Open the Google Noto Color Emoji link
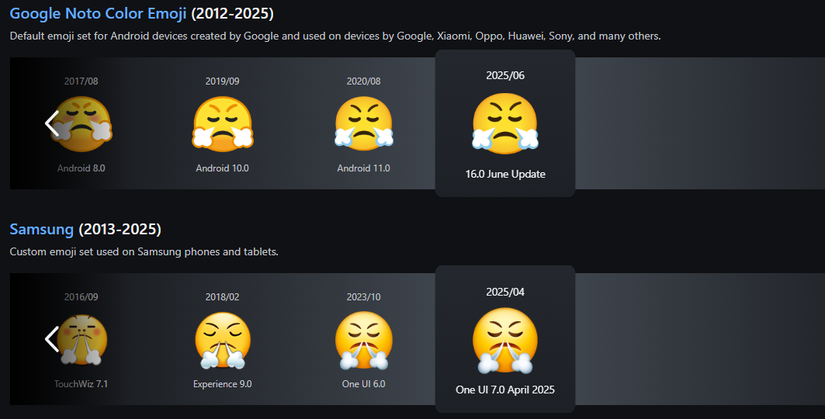 (x=98, y=13)
